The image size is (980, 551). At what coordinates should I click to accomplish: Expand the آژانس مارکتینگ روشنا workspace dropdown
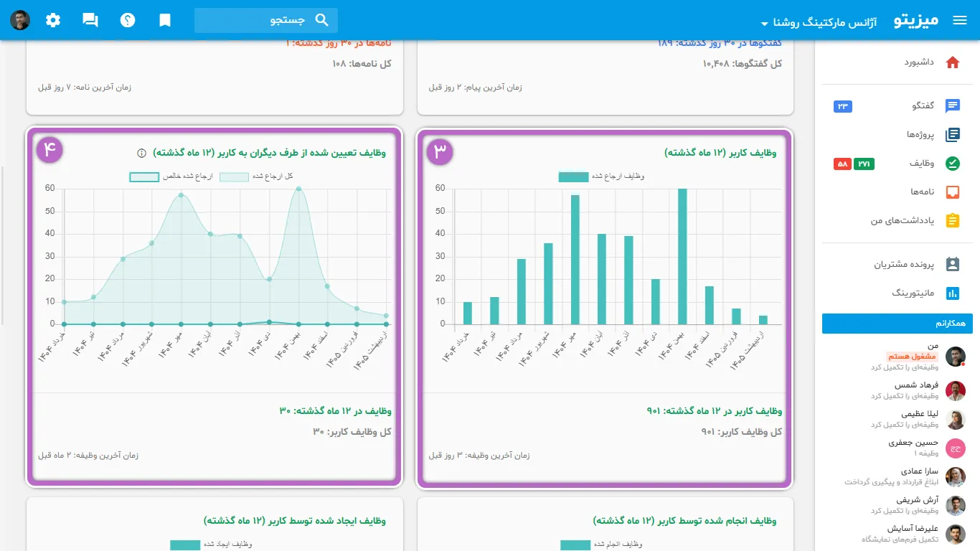[825, 22]
